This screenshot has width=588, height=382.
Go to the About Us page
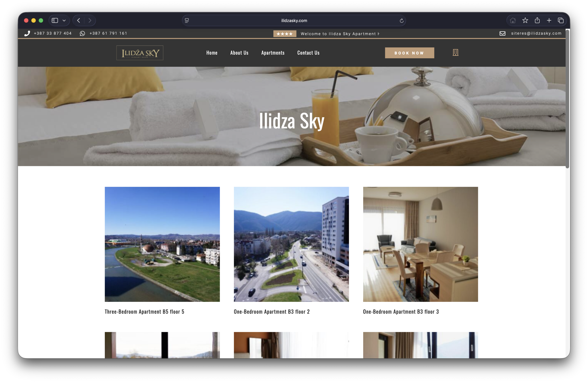(x=239, y=53)
